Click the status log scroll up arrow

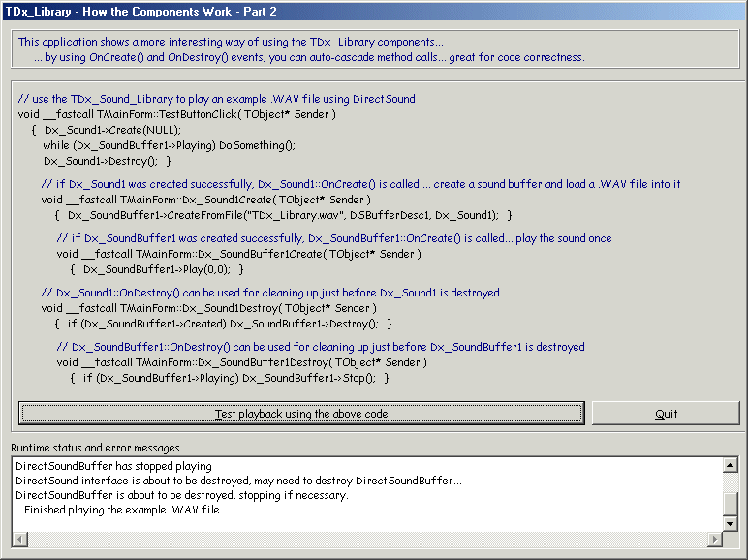[731, 466]
